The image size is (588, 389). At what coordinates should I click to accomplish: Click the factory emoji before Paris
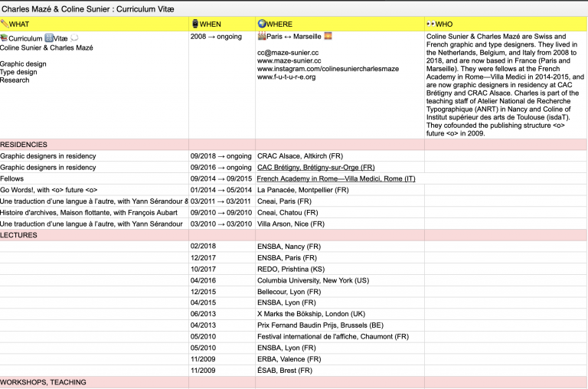[x=262, y=37]
